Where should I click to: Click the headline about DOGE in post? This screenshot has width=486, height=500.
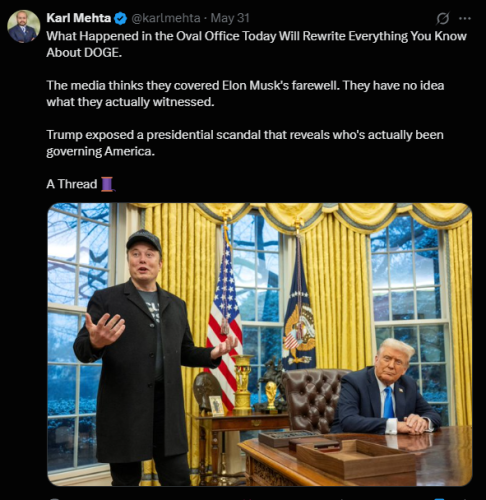pos(256,44)
